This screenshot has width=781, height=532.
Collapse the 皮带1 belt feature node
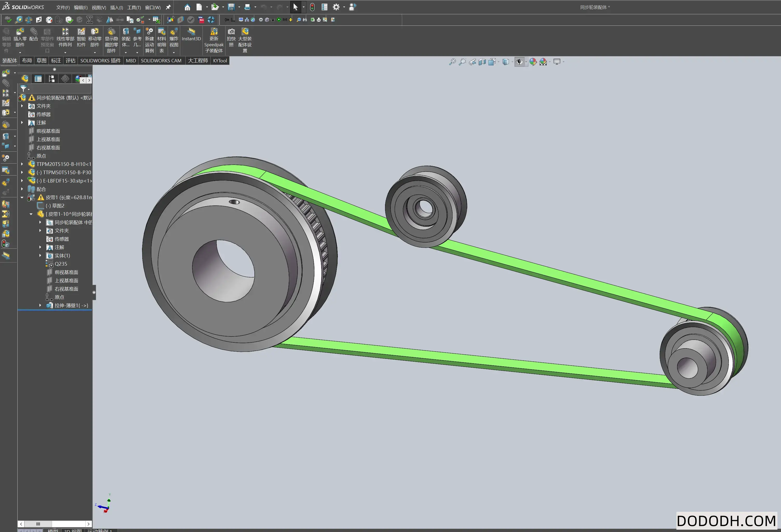[22, 197]
